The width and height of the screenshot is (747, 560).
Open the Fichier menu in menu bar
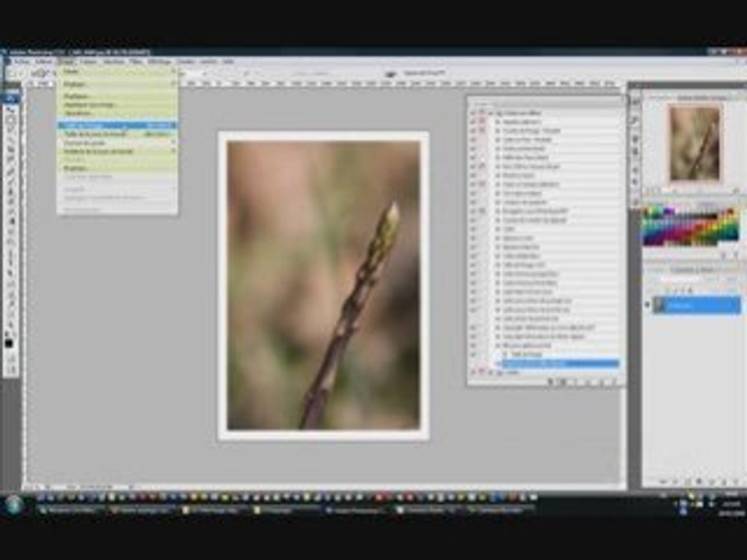tap(21, 61)
